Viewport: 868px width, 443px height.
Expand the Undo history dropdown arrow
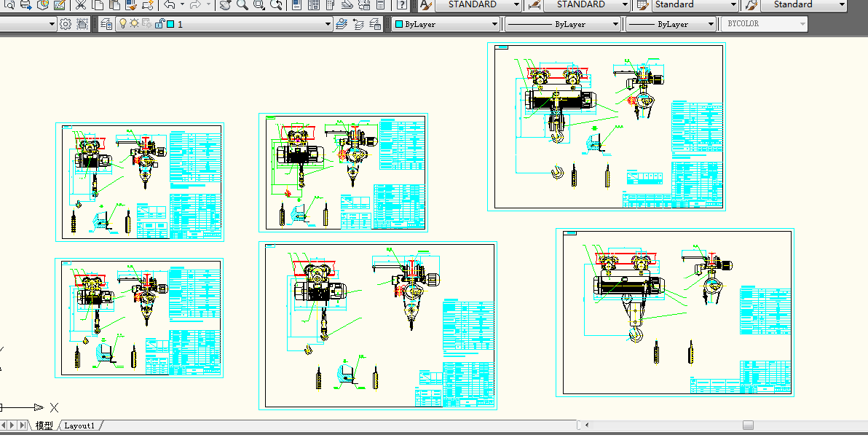(x=182, y=5)
